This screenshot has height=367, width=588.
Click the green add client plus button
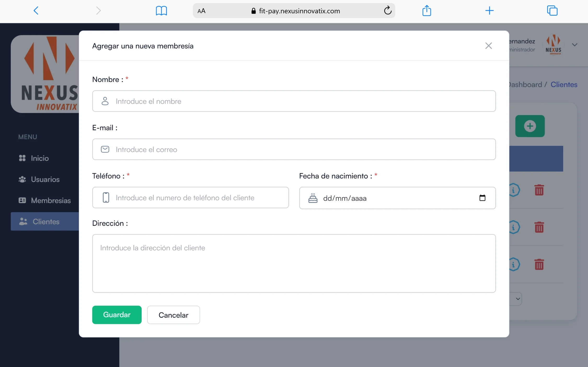530,126
